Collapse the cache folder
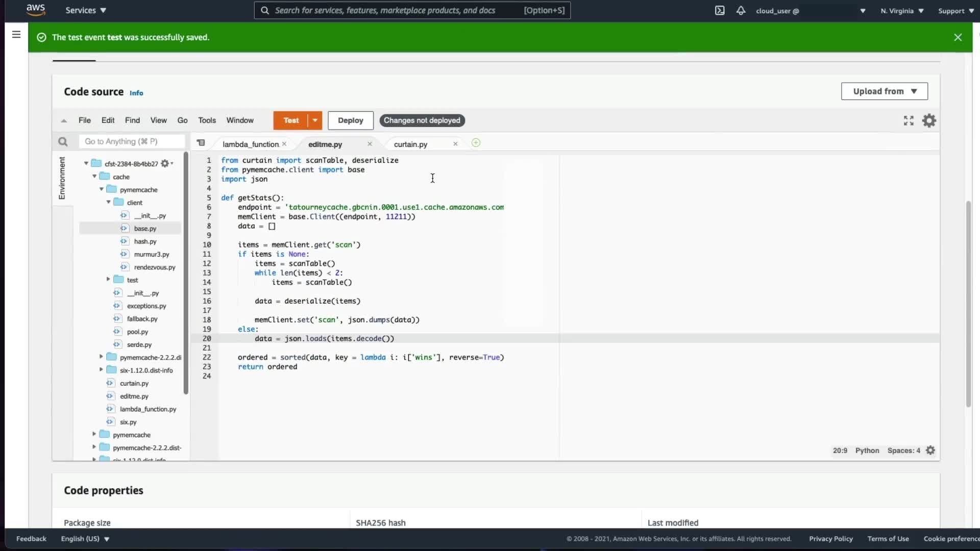The width and height of the screenshot is (980, 551). [x=94, y=177]
